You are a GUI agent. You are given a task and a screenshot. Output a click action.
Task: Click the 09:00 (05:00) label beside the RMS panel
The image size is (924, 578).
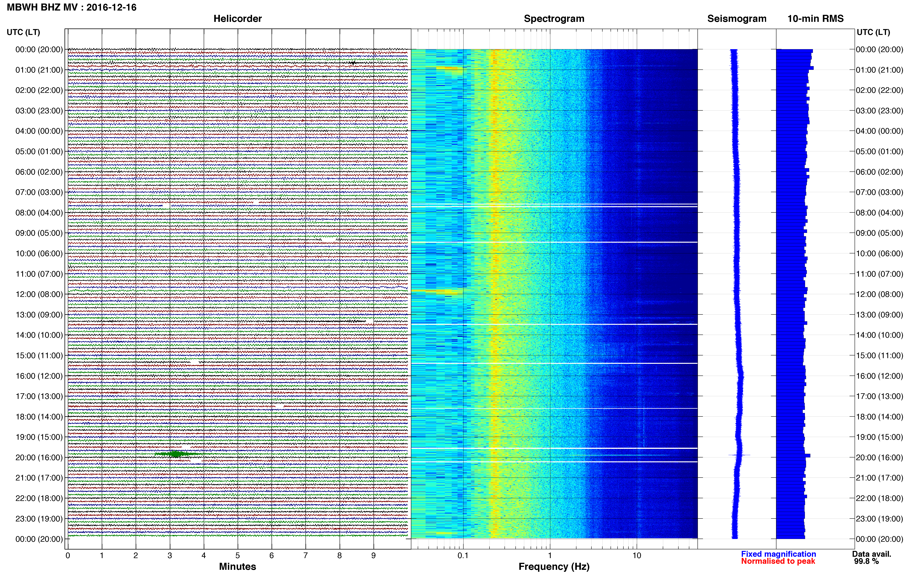click(x=879, y=233)
